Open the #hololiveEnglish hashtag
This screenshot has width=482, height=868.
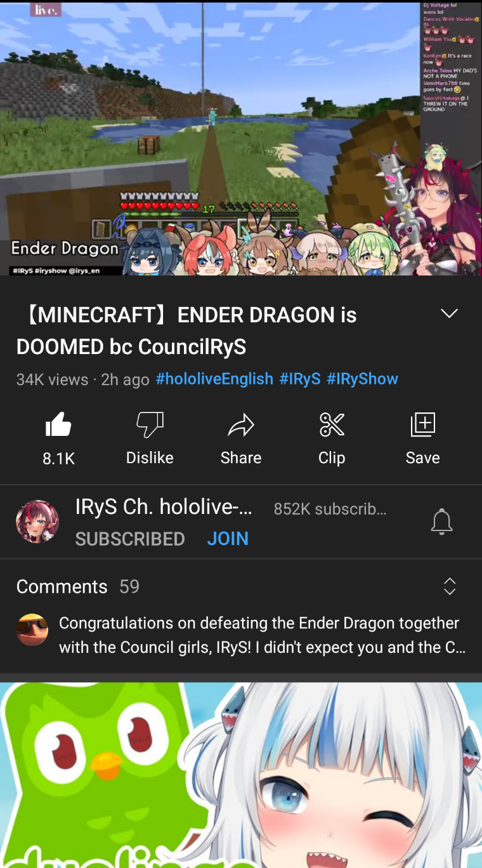[214, 379]
